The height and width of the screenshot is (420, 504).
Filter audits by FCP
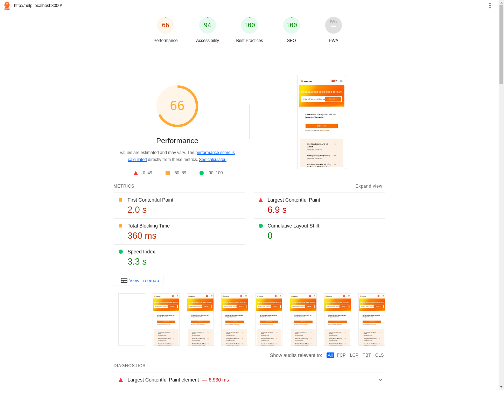coord(341,355)
